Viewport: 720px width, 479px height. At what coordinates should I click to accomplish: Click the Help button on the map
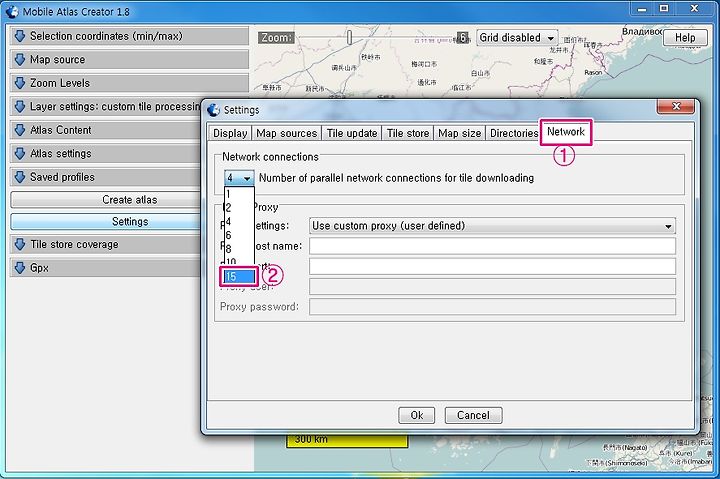685,38
